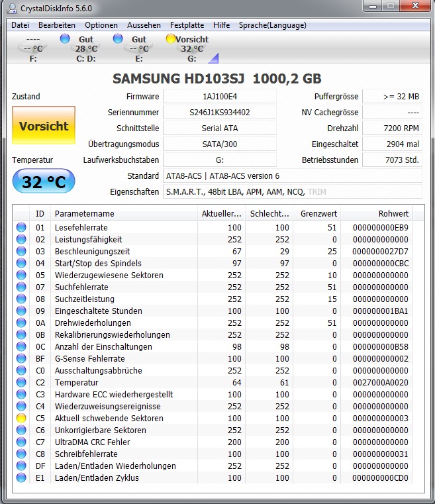This screenshot has width=435, height=504.
Task: Open the Sprache(Language) menu
Action: 272,25
